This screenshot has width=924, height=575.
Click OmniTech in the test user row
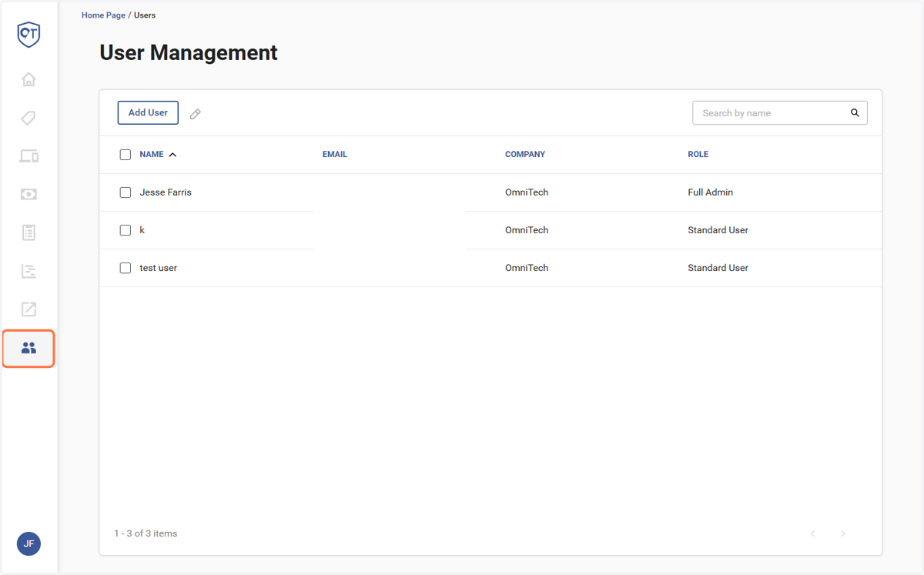527,268
